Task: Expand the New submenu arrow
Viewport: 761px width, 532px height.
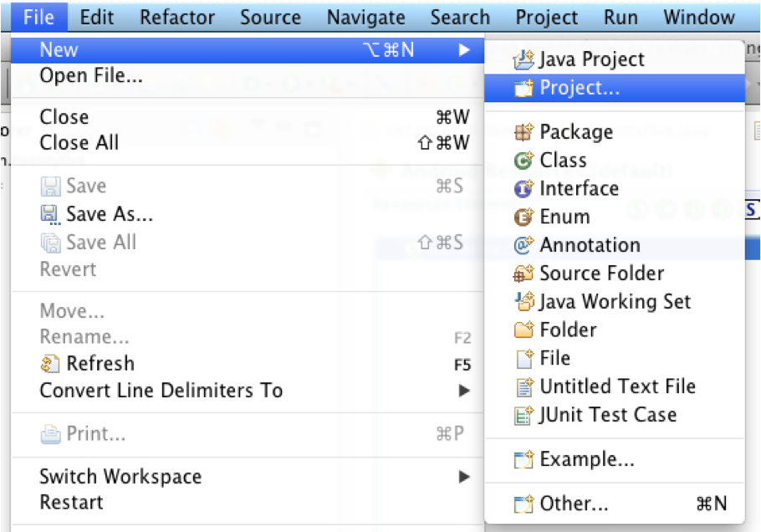Action: pos(464,51)
